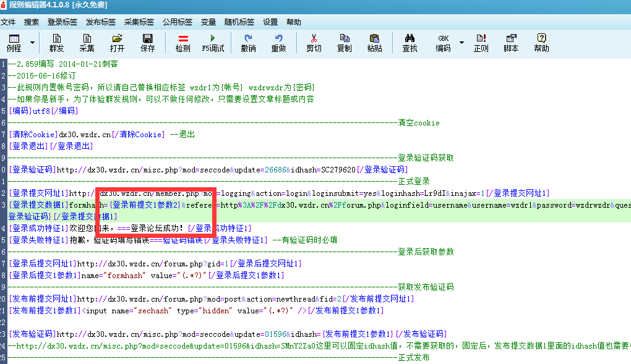Expand the 例程 dropdown arrow
This screenshot has width=631, height=364.
[x=32, y=43]
